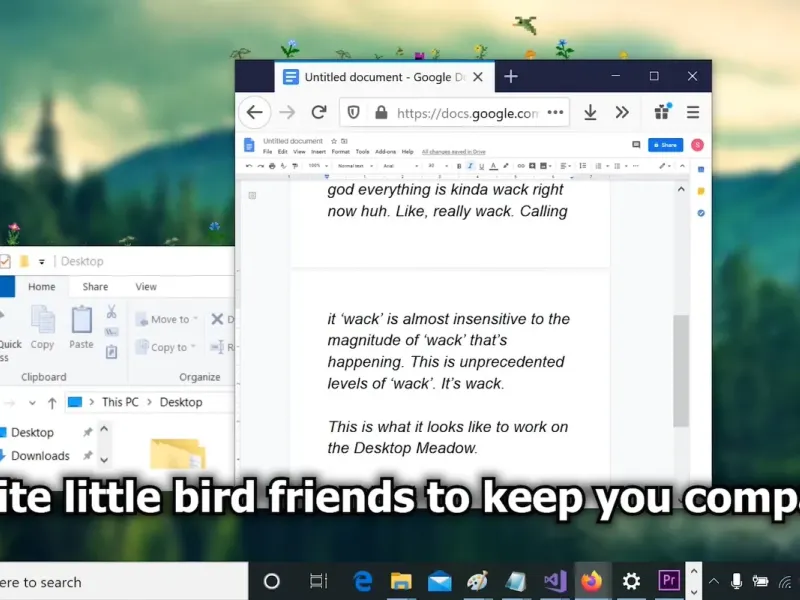
Task: Show Firefox tracking protection shield info
Action: [354, 112]
